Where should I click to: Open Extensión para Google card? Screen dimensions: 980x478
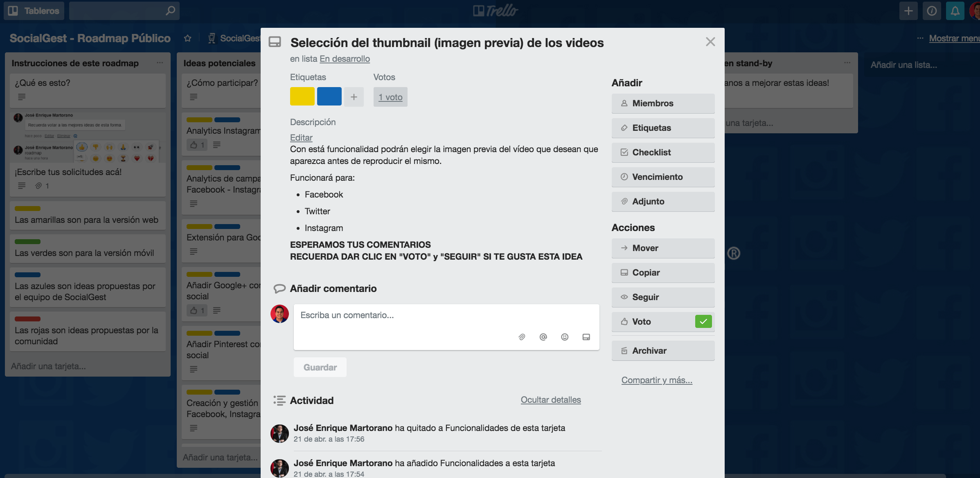221,241
